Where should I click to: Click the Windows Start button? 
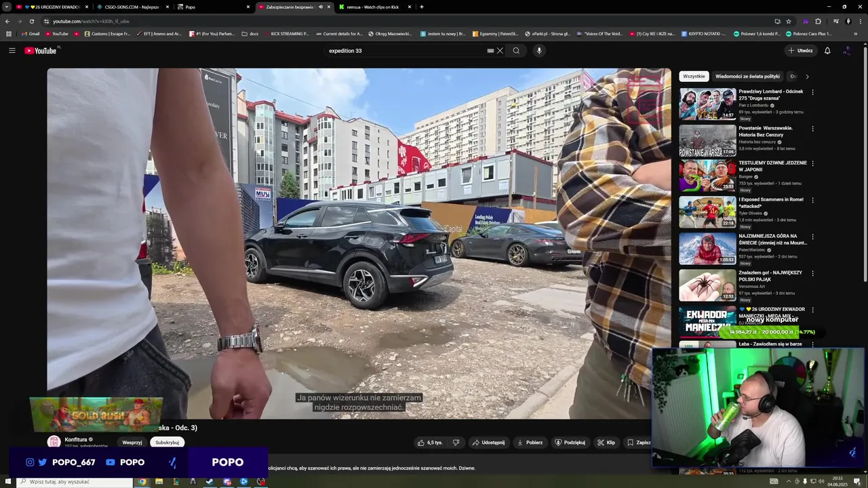pyautogui.click(x=7, y=481)
